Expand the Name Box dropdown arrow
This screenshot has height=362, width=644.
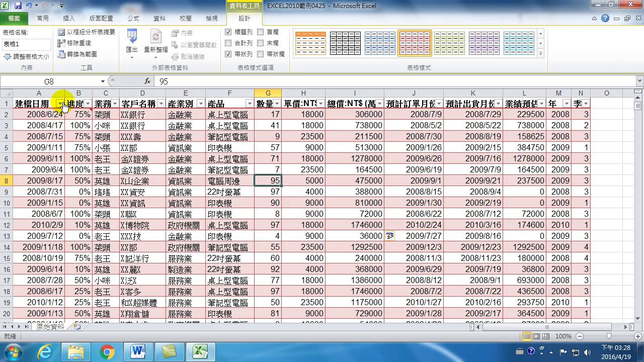click(x=103, y=81)
